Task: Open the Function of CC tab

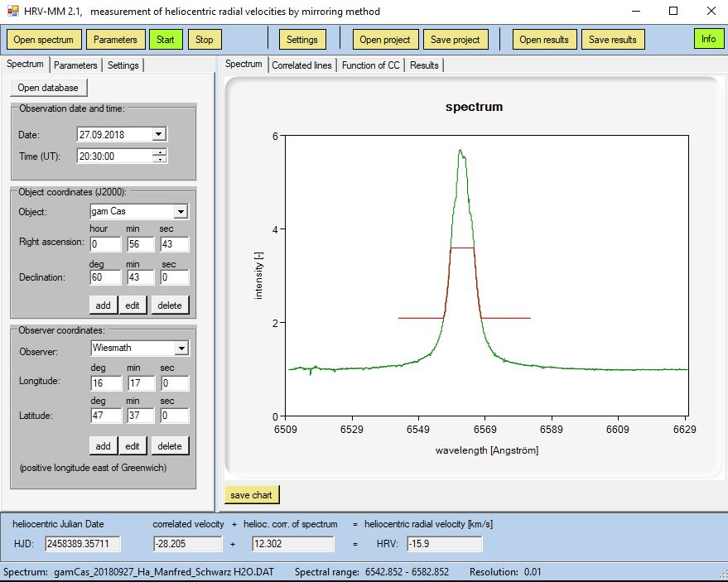Action: coord(370,65)
